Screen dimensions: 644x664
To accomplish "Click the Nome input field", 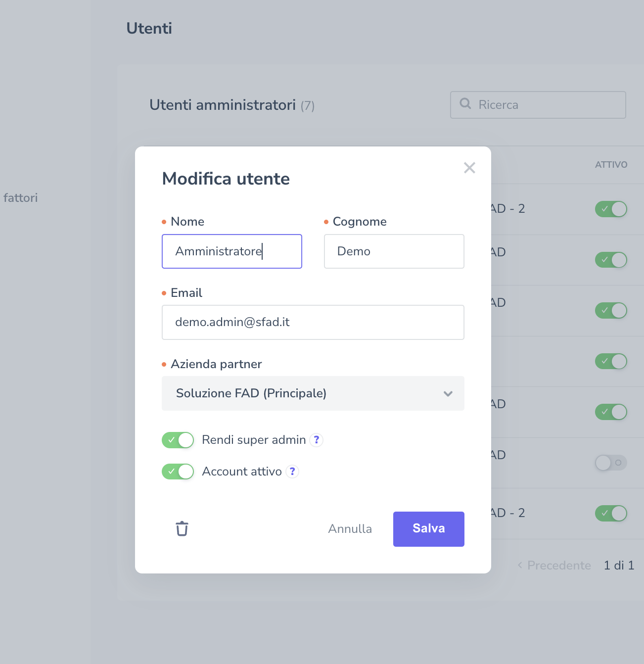I will point(231,251).
